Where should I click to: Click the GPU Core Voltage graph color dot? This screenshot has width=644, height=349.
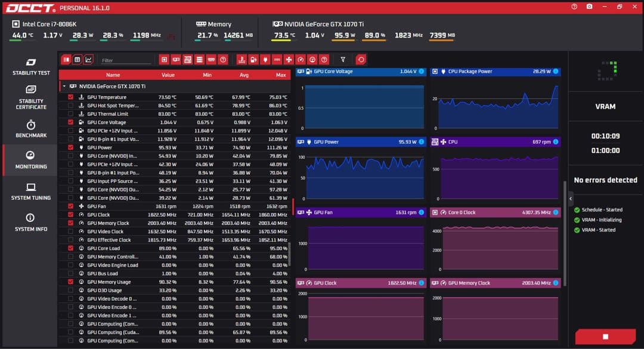tap(422, 72)
